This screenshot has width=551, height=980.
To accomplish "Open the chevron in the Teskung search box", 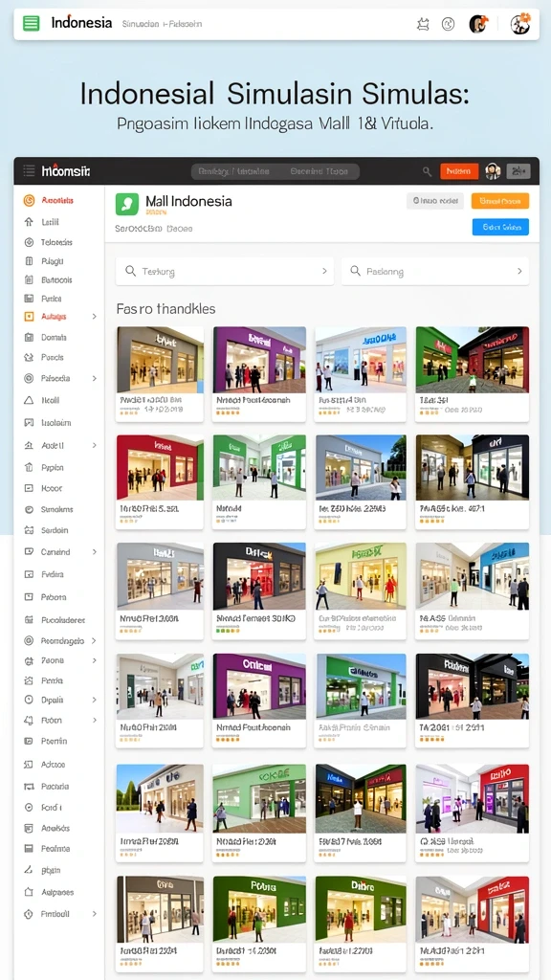I will click(x=324, y=271).
